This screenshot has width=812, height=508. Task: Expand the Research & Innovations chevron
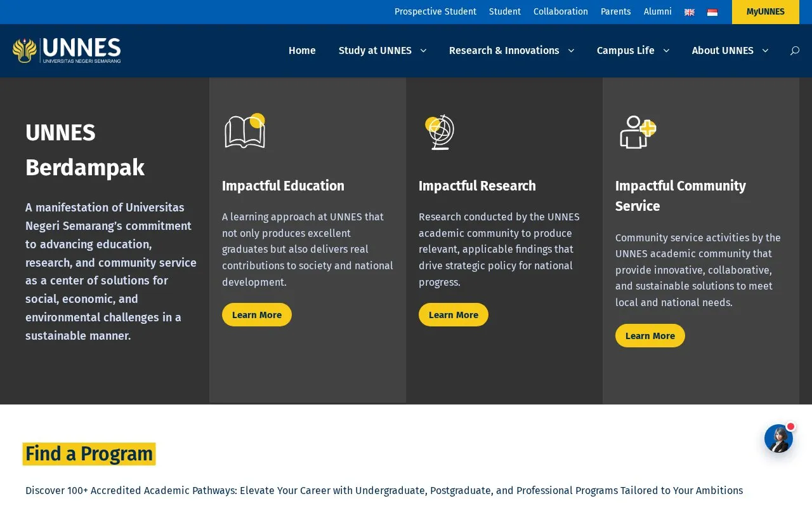pos(571,51)
